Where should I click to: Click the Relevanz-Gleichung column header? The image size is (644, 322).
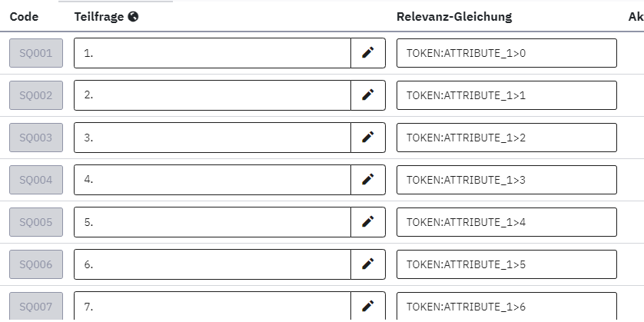(454, 16)
